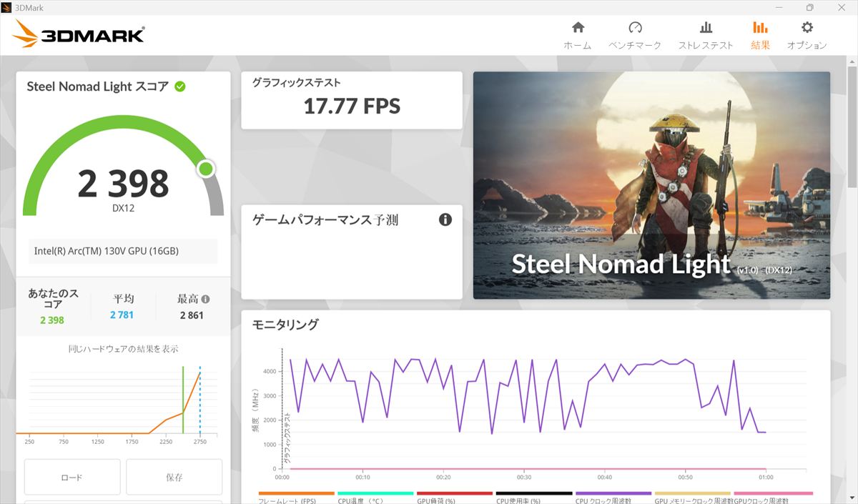Click the モニタリング heading
Image resolution: width=858 pixels, height=504 pixels.
285,325
